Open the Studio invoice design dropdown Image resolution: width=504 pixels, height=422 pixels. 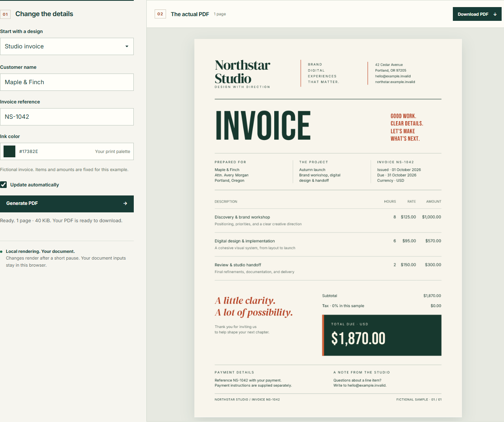click(67, 46)
